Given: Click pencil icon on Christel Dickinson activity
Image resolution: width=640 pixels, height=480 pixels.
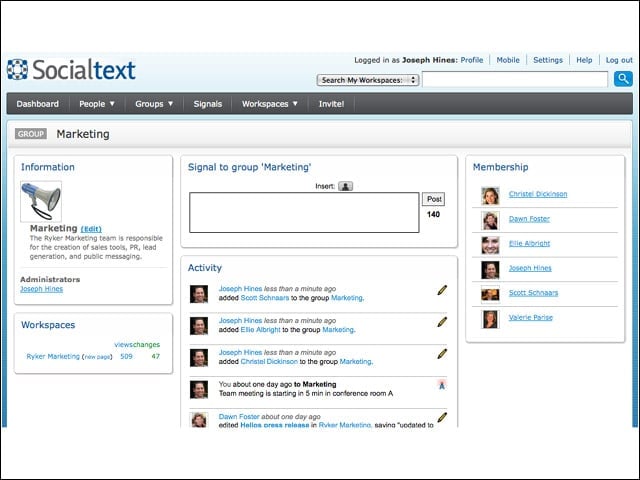Looking at the screenshot, I should (442, 354).
